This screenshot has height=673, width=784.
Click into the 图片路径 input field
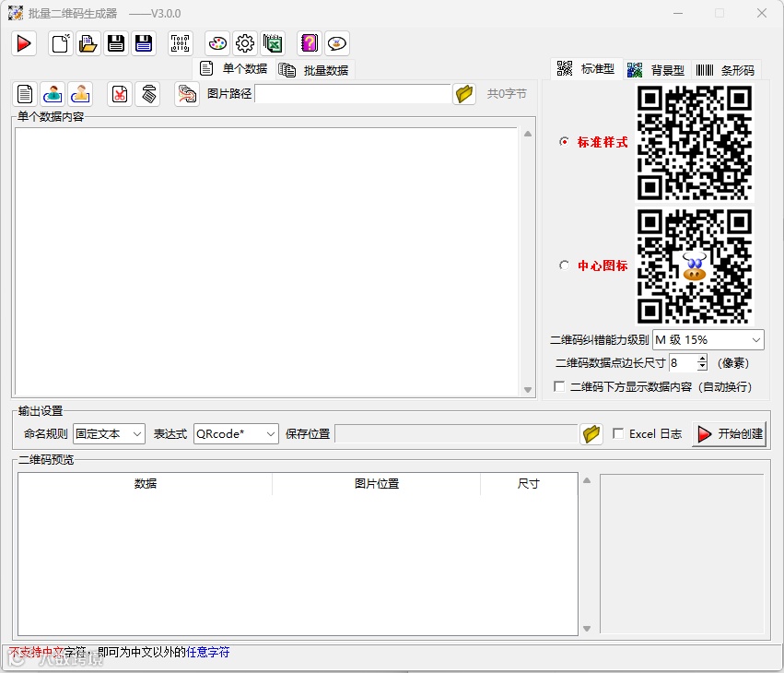coord(353,94)
